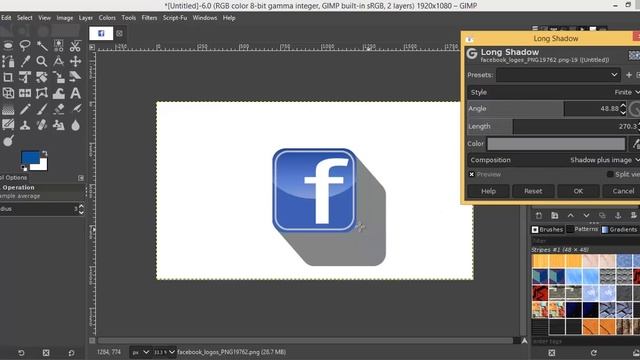This screenshot has height=360, width=640.
Task: Select the Dodge/Burn tool
Action: [8, 141]
